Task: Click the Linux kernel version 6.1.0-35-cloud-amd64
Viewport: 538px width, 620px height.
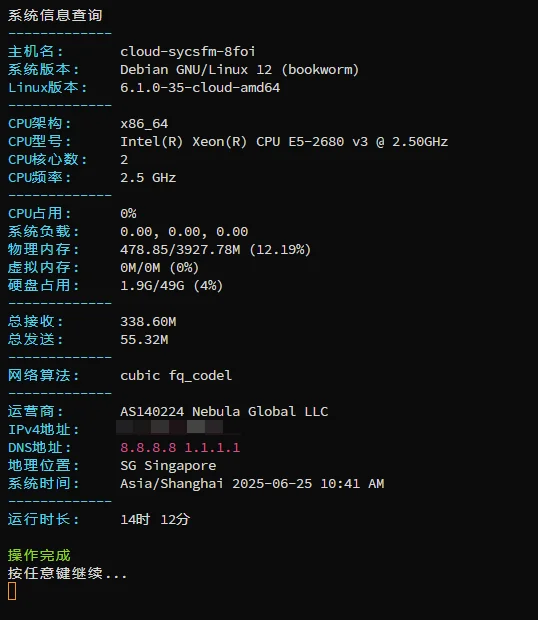Action: [x=200, y=88]
